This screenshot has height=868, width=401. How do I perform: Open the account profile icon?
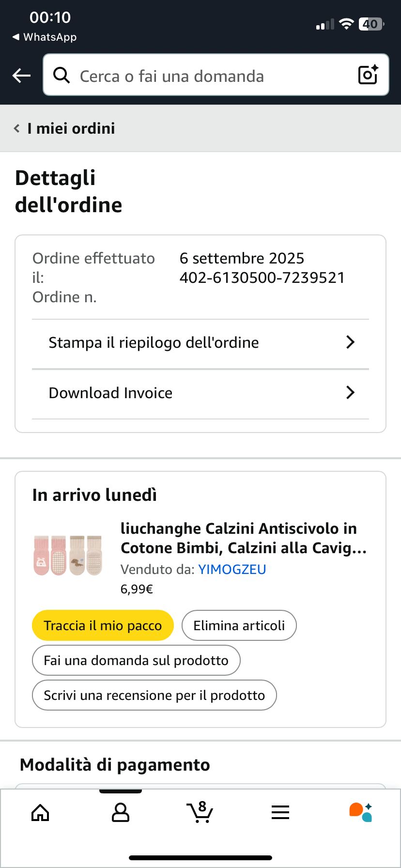point(120,812)
